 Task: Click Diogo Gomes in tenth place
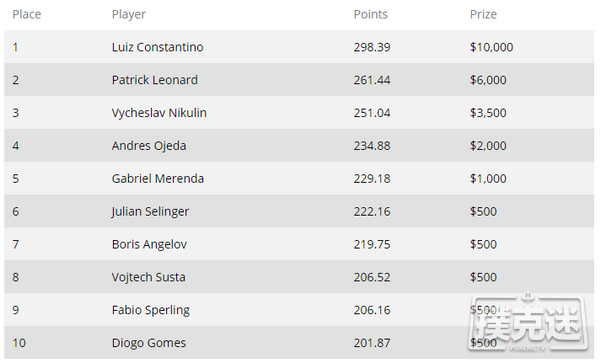tap(149, 343)
